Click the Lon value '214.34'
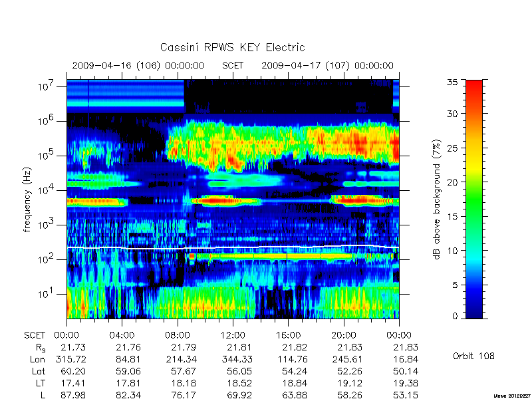 coord(181,359)
